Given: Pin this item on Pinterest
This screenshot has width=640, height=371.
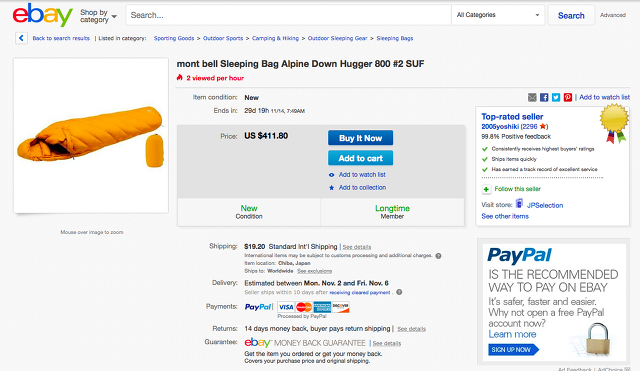Looking at the screenshot, I should 568,97.
